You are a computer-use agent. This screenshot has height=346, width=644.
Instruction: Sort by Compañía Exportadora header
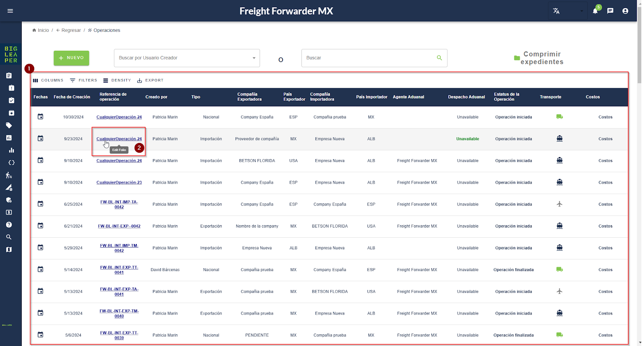250,97
